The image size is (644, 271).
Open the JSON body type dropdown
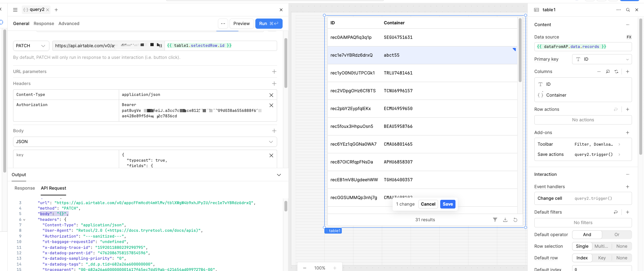pyautogui.click(x=145, y=142)
